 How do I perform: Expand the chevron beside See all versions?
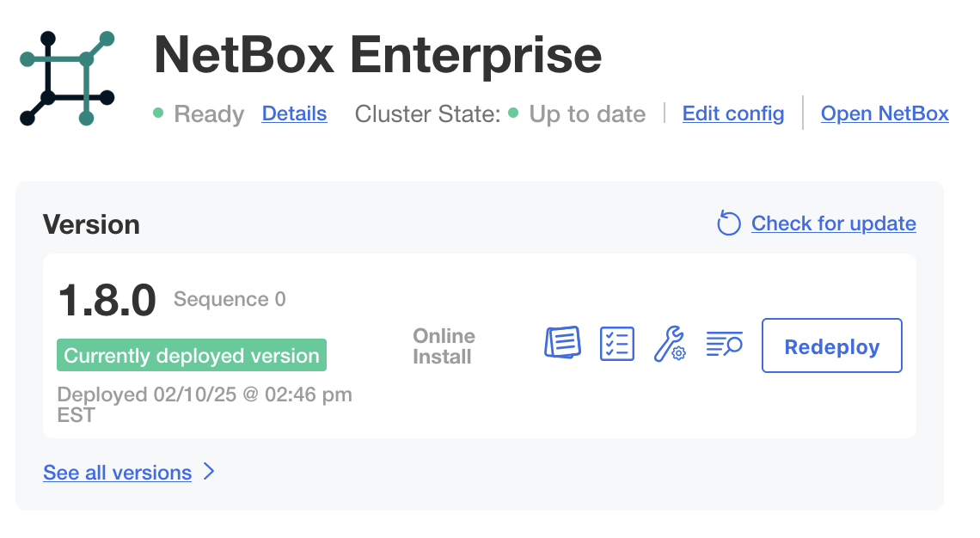tap(208, 472)
